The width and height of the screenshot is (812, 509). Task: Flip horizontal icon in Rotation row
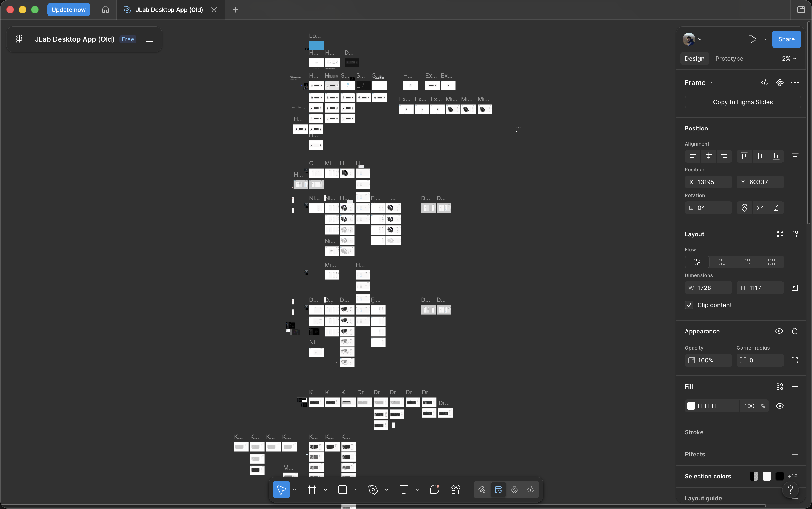tap(760, 208)
